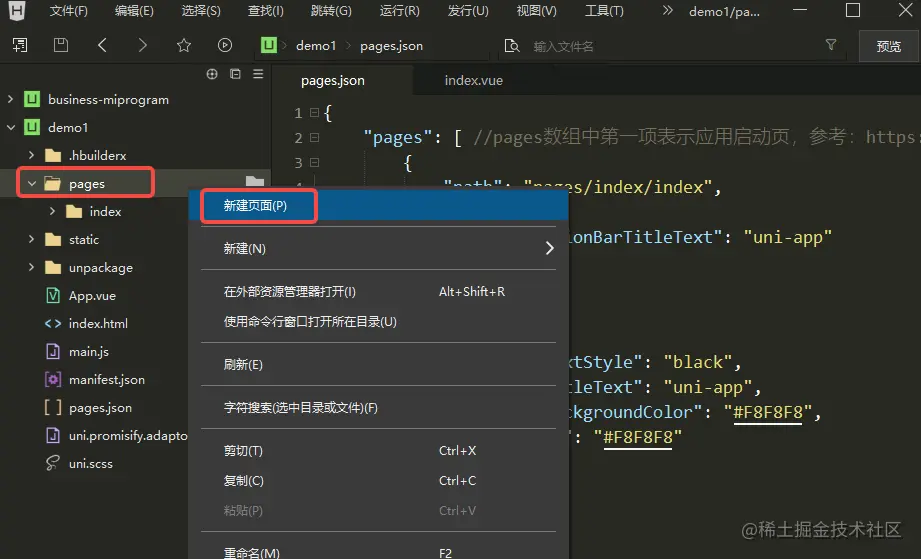Image resolution: width=921 pixels, height=559 pixels.
Task: Choose 字符搜索(选中目录或文件)(F)
Action: coord(378,408)
